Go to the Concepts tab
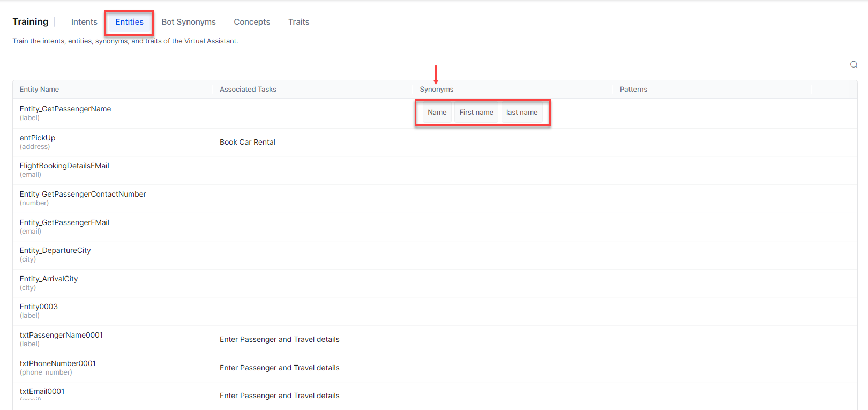The image size is (868, 410). pos(252,22)
